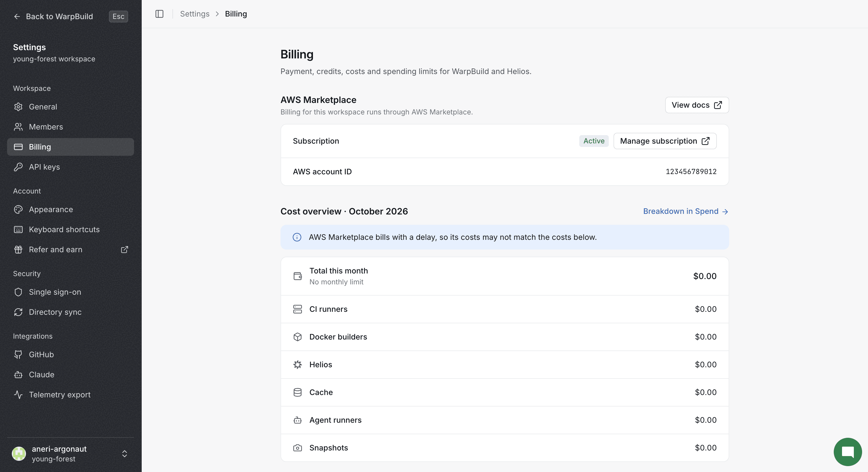Click the info icon in the AWS notice
This screenshot has height=472, width=868.
point(297,237)
